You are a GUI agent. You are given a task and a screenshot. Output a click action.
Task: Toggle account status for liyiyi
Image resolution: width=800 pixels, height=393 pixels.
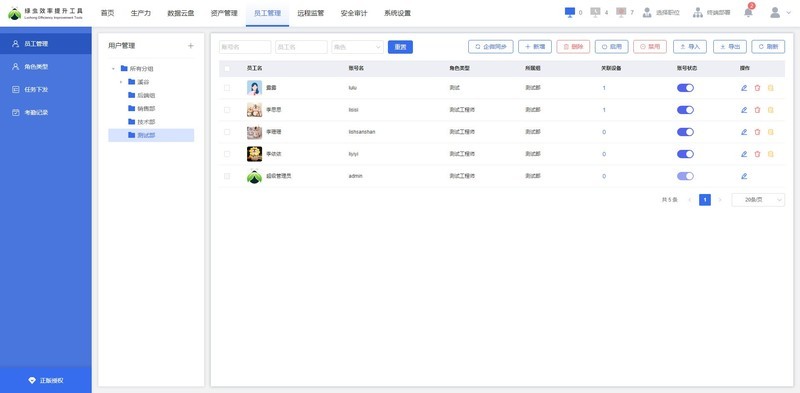(x=685, y=154)
